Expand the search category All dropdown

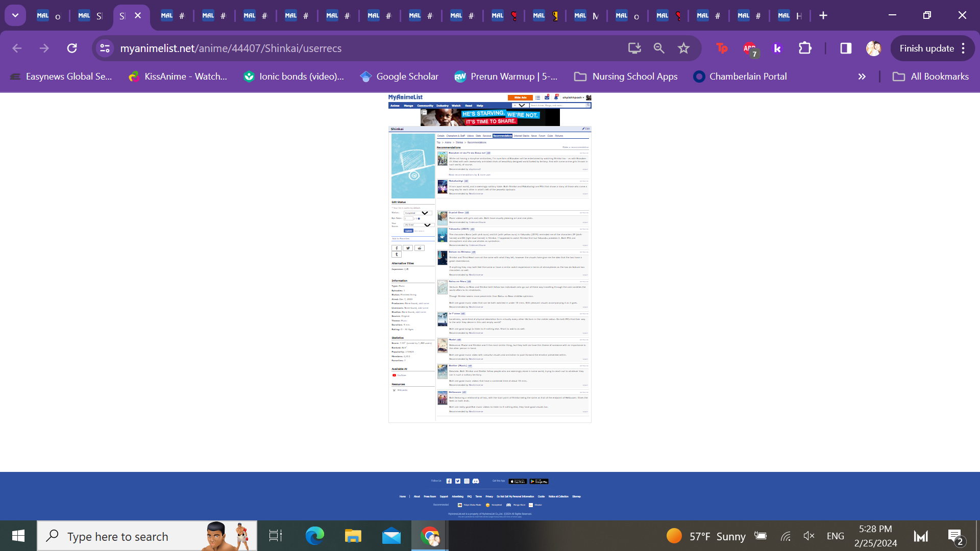click(x=520, y=106)
